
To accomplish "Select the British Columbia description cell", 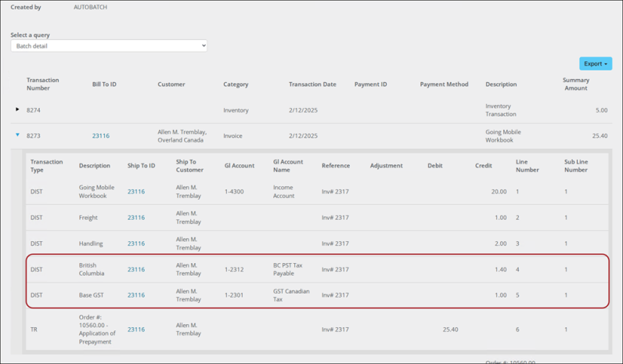I will [x=92, y=269].
